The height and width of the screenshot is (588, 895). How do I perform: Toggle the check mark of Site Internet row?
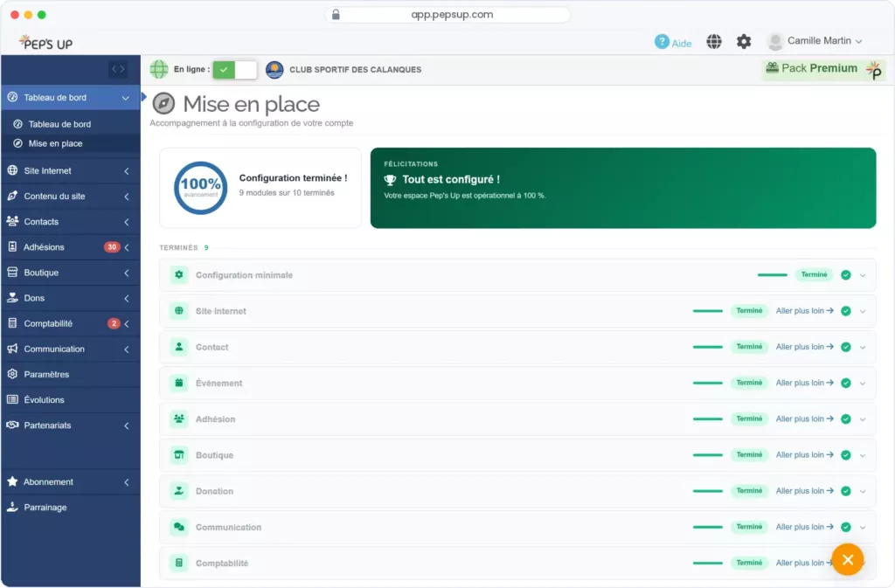[846, 311]
